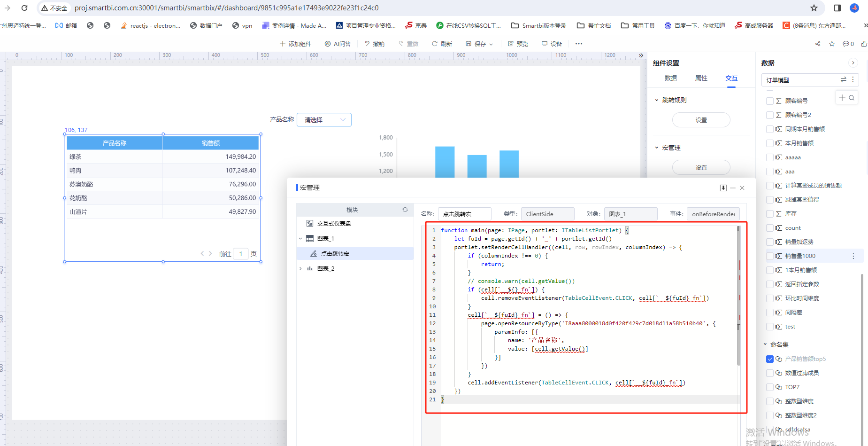The image size is (868, 446).
Task: Open the 保存 dropdown arrow
Action: pyautogui.click(x=492, y=44)
